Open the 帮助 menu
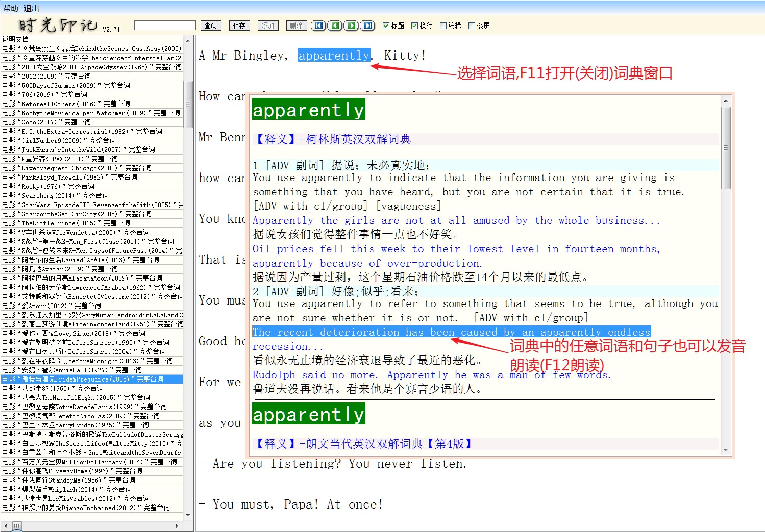Screen dimensions: 765x532 pos(10,8)
